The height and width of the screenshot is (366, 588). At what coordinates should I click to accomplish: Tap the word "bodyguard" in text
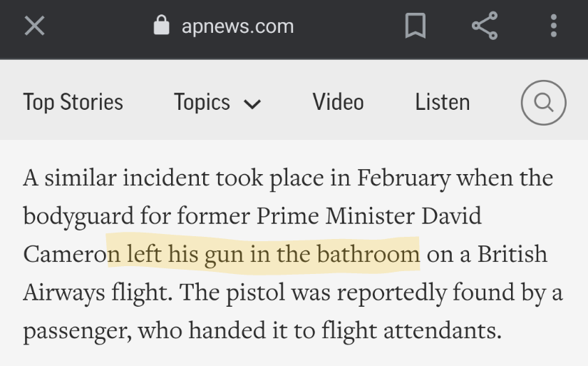pos(76,216)
